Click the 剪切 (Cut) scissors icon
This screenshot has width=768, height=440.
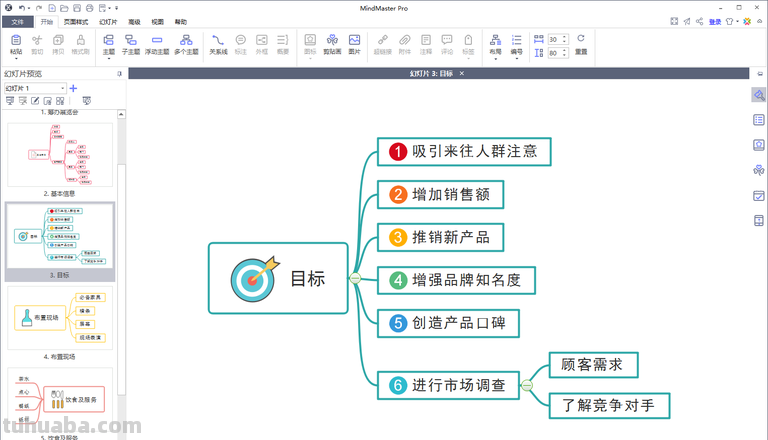click(x=37, y=40)
